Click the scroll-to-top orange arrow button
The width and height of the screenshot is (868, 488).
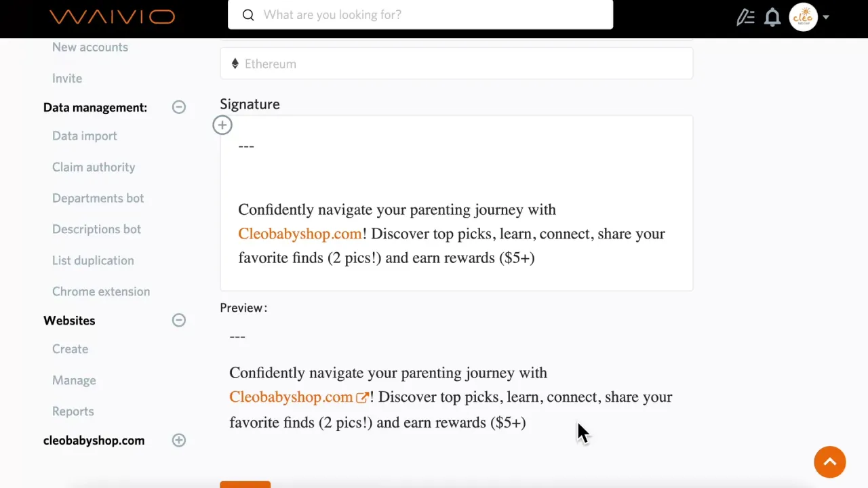pyautogui.click(x=829, y=462)
